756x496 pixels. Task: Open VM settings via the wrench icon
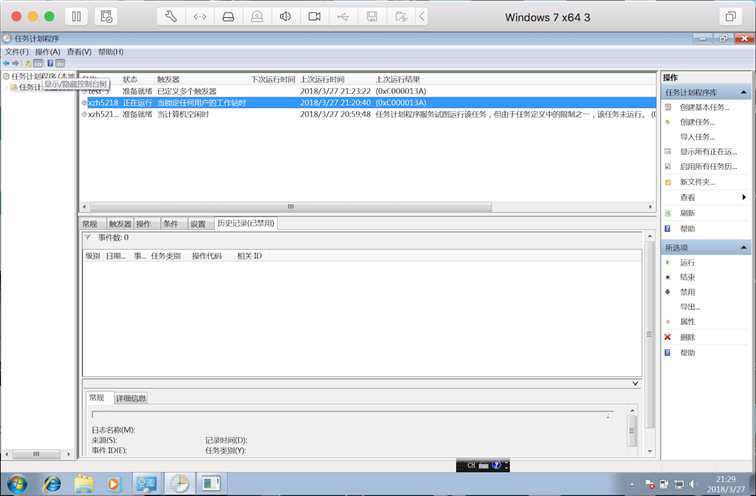tap(171, 17)
